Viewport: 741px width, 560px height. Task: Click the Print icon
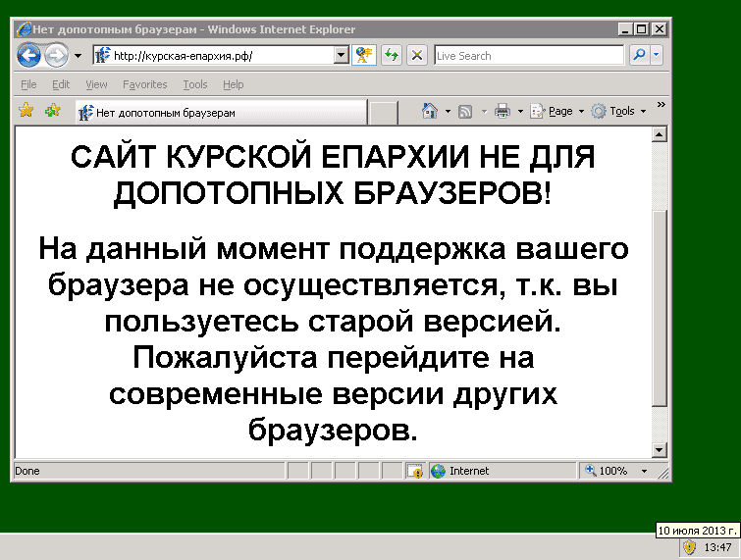pyautogui.click(x=503, y=112)
